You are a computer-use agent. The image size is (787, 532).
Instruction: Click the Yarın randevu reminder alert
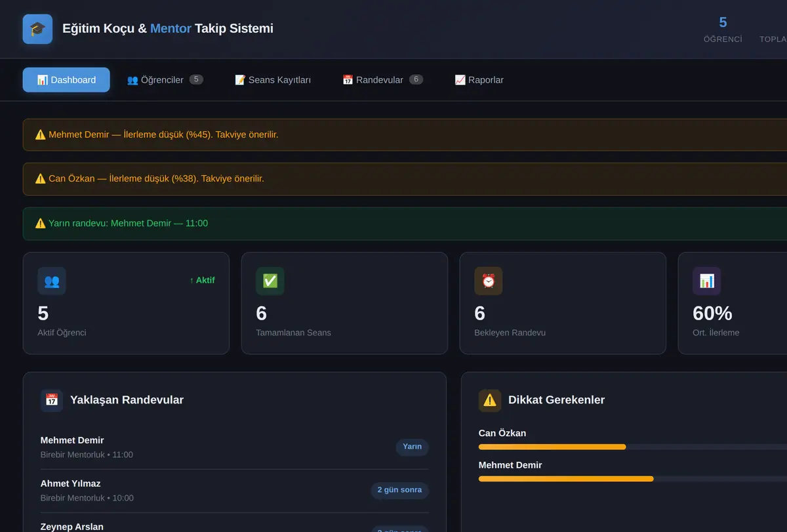405,224
